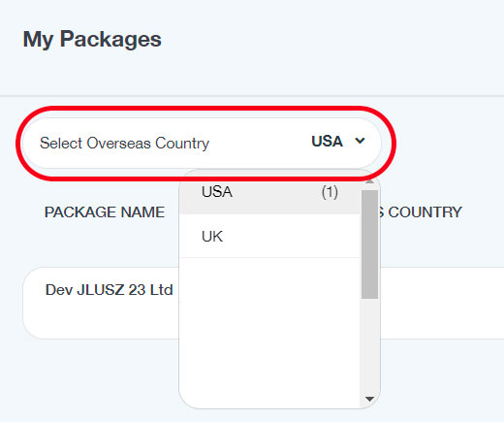Click the PACKAGE NAME column header
This screenshot has height=422, width=504.
point(105,212)
